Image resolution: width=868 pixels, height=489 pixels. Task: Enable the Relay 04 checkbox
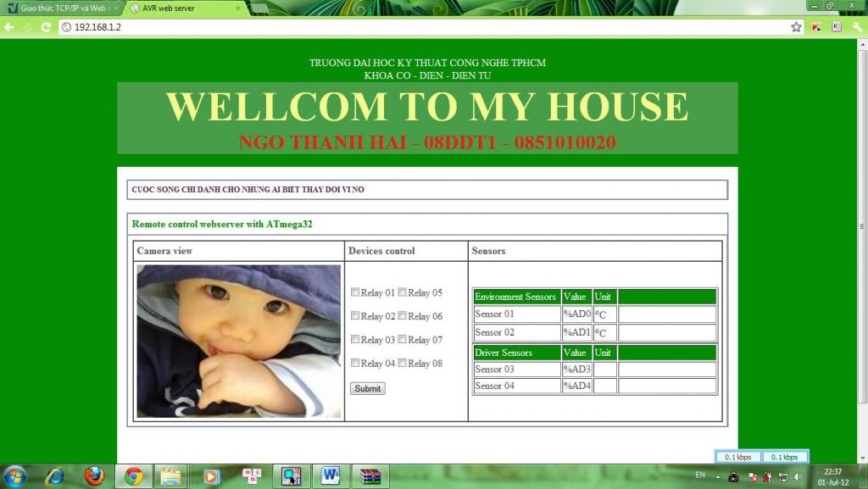[355, 363]
